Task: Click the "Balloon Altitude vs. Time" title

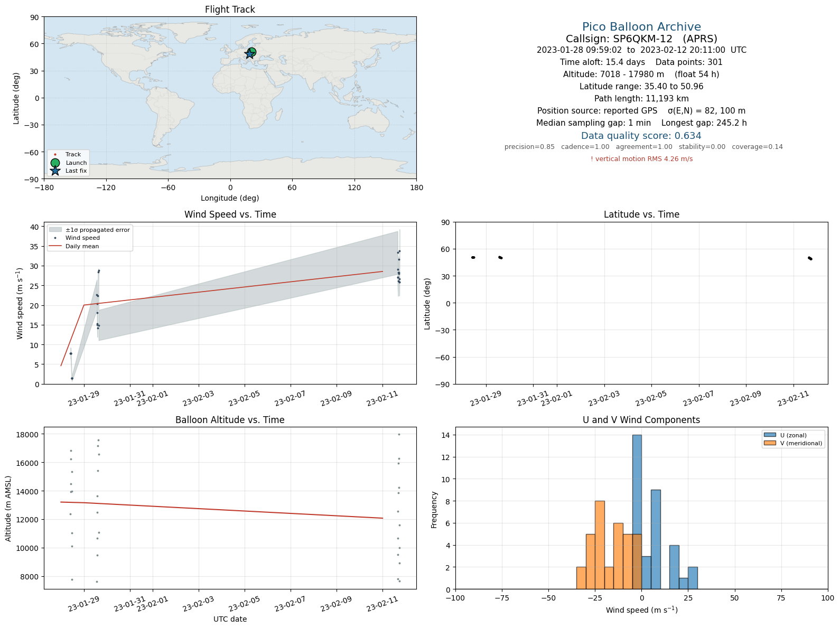Action: coord(230,420)
